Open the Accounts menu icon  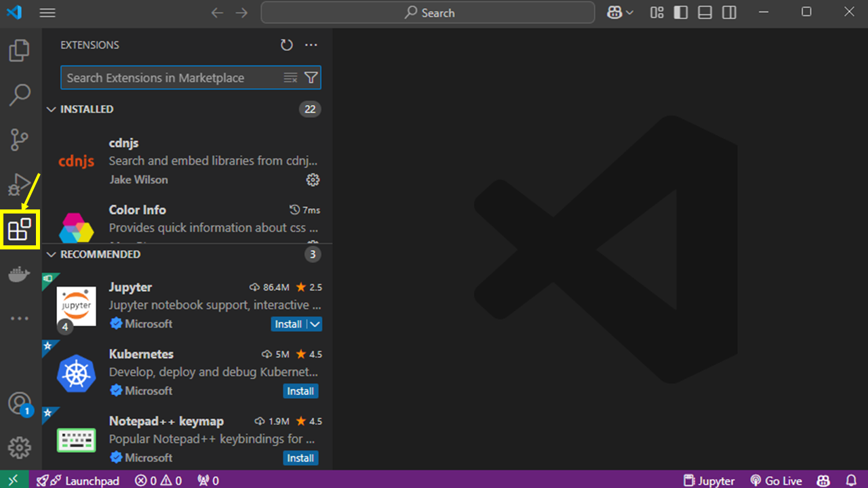pos(19,403)
